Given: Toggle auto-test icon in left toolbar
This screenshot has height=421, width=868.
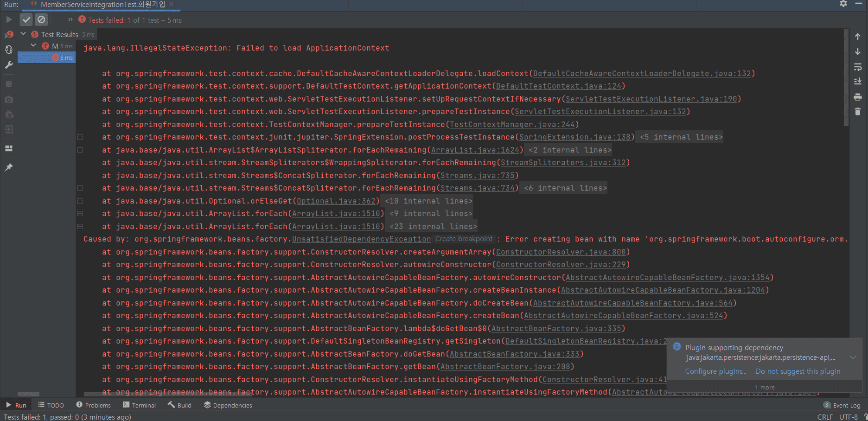Looking at the screenshot, I should click(9, 50).
